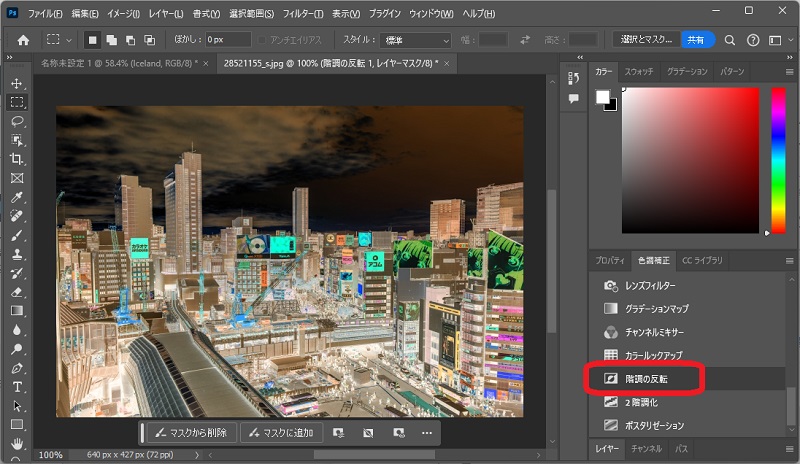Select the Eraser tool

(17, 292)
